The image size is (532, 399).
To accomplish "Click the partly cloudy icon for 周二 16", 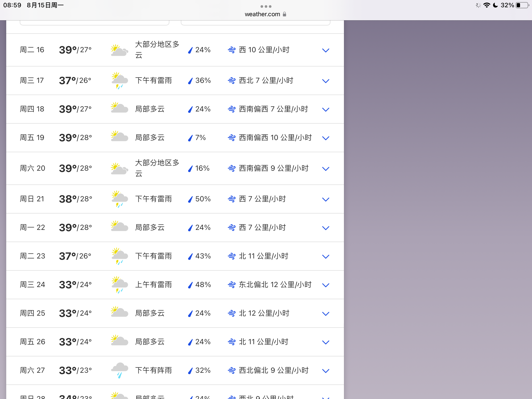I will point(119,50).
